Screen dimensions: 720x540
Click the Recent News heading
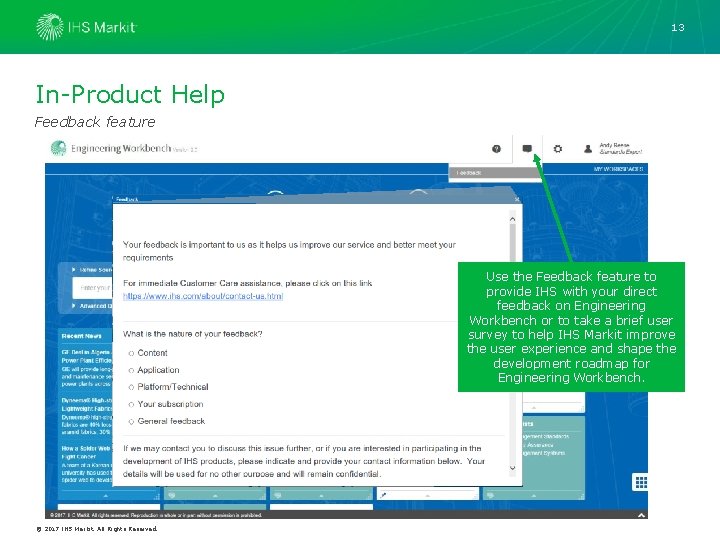[81, 336]
